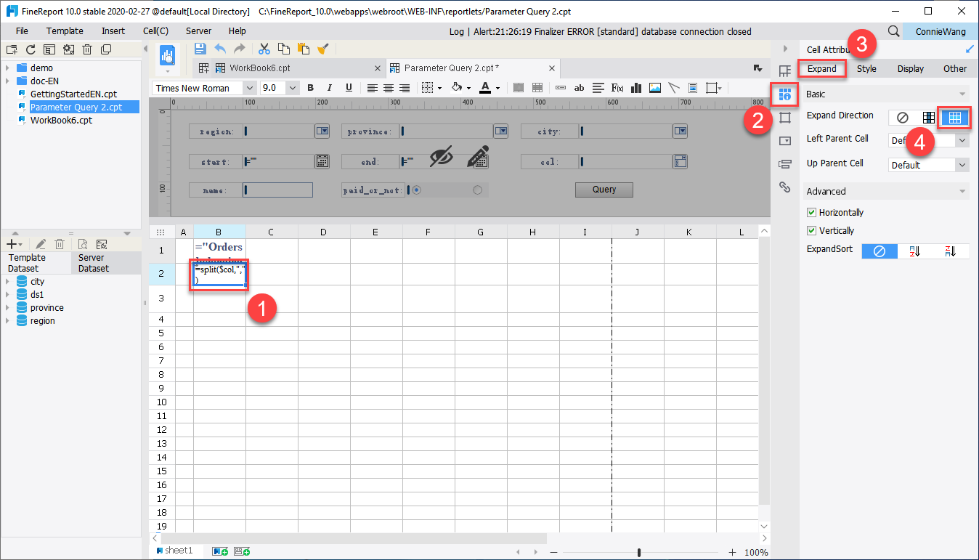The height and width of the screenshot is (560, 979).
Task: Click the insert image icon on toolbar
Action: pos(654,87)
